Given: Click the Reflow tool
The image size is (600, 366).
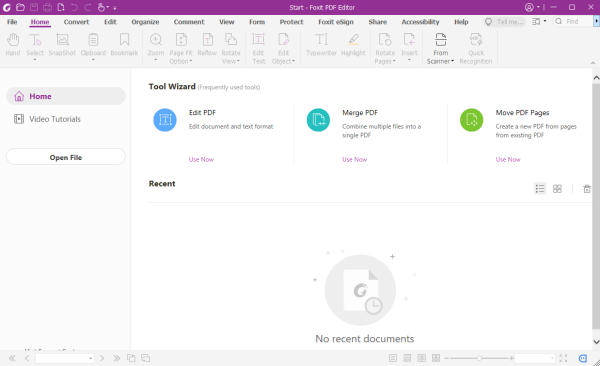Looking at the screenshot, I should (x=207, y=45).
